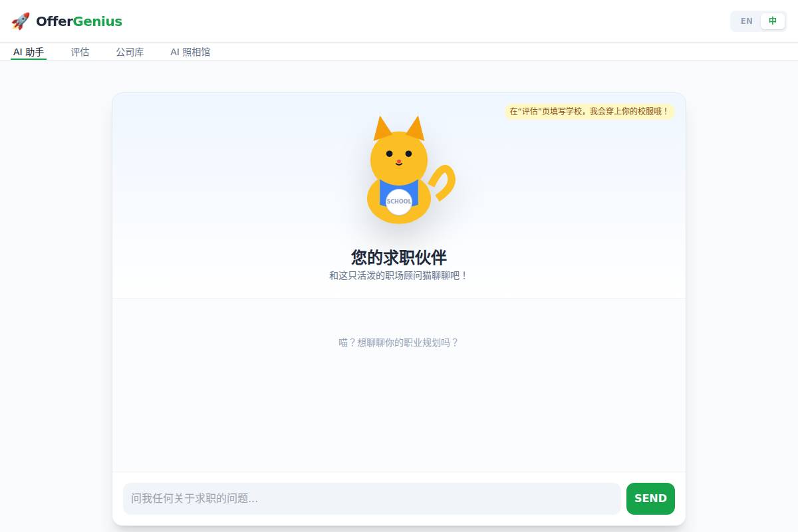The height and width of the screenshot is (532, 798).
Task: Click the cat mascot's curled tail
Action: (444, 181)
